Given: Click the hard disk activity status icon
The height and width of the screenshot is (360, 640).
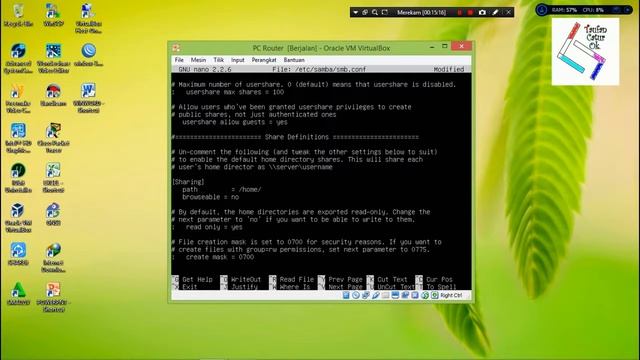Looking at the screenshot, I should tap(346, 295).
